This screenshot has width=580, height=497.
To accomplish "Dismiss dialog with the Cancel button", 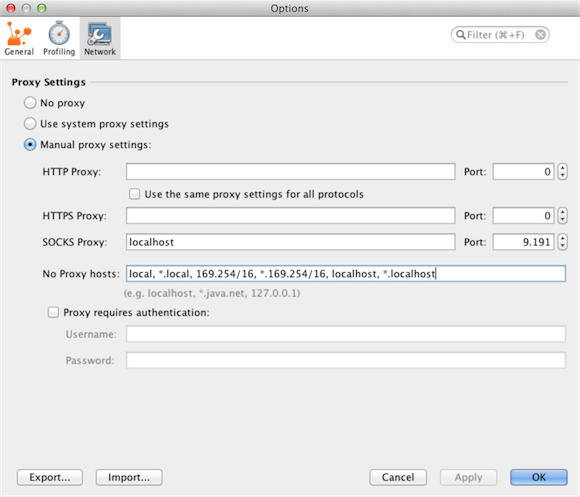I will (x=398, y=477).
